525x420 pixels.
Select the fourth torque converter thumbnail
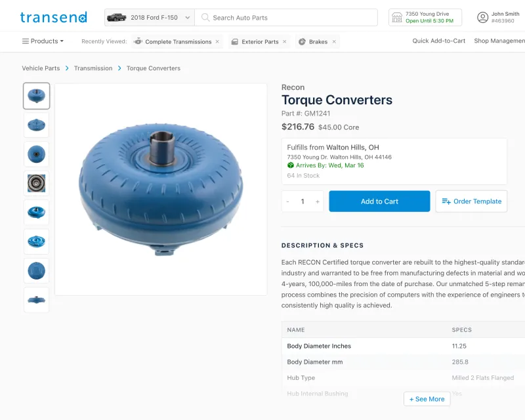pos(36,183)
